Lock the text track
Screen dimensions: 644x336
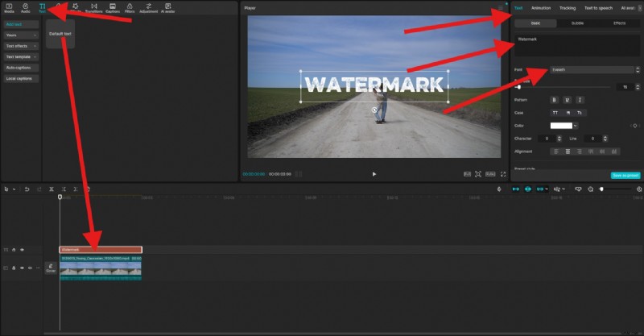pyautogui.click(x=14, y=250)
